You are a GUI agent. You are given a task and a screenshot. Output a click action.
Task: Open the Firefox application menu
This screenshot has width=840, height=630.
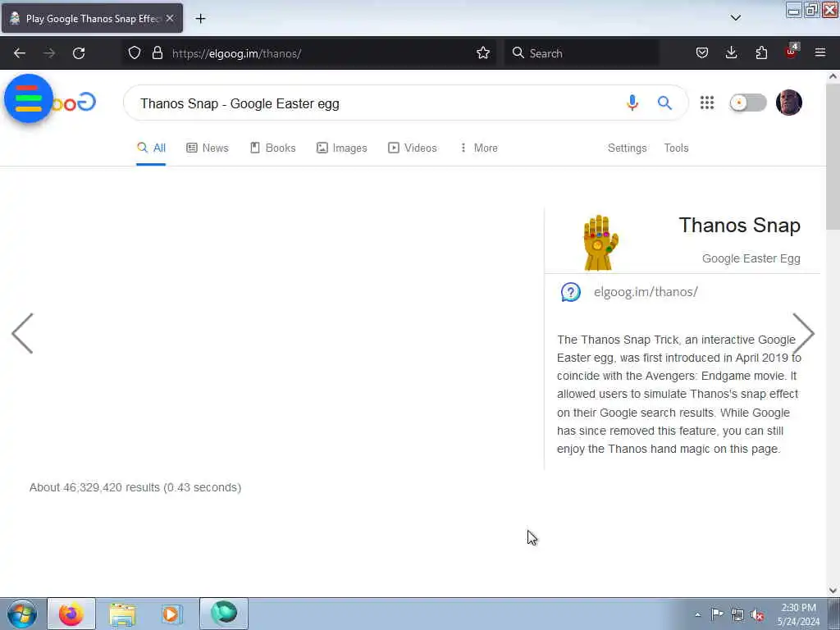820,52
